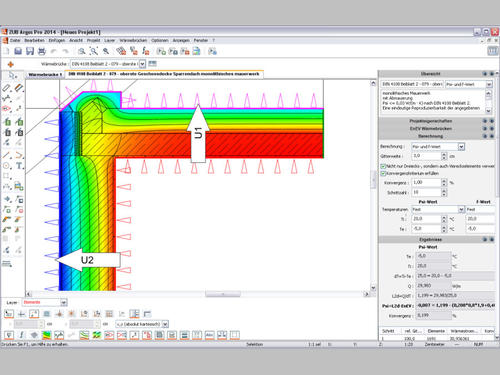Click the first blue floppy disk save icon
Screen dimensions: 500x375
point(18,51)
